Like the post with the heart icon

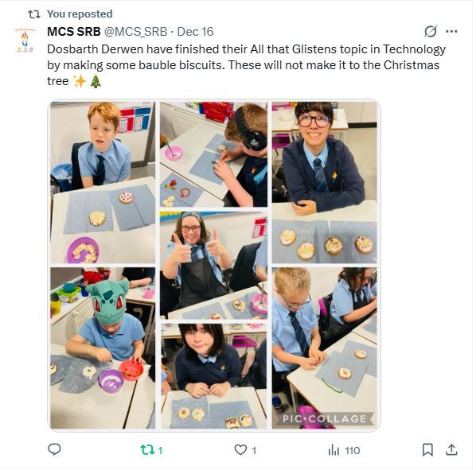click(240, 449)
